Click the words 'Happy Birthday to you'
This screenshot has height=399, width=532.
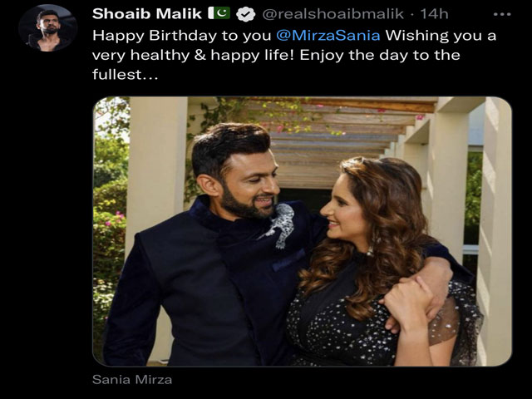[x=181, y=36]
